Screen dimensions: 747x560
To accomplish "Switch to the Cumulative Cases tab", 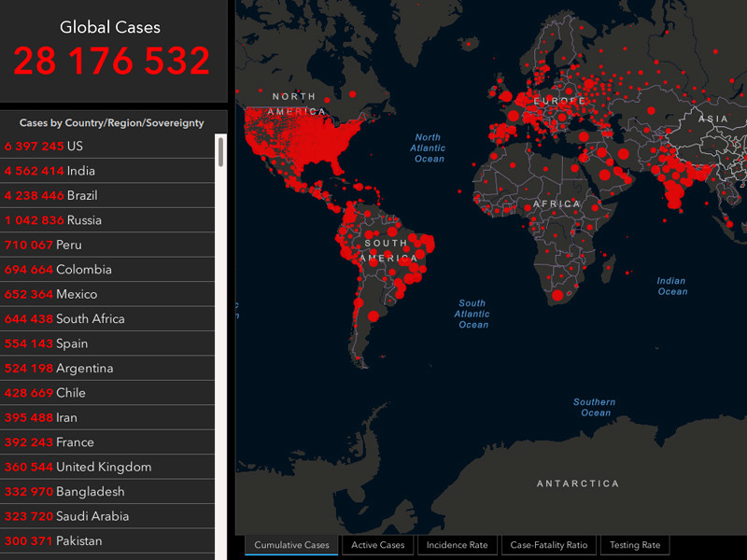I will click(291, 545).
